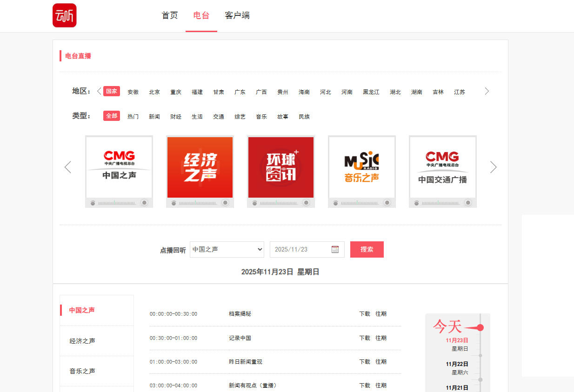The height and width of the screenshot is (392, 574).
Task: Filter stations by 新闻 type
Action: (154, 117)
